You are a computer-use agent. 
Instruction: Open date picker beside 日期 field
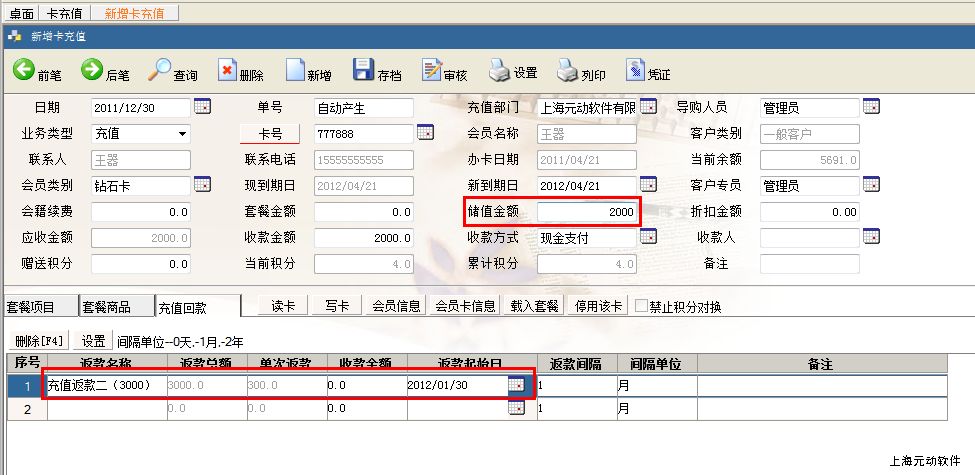(201, 106)
